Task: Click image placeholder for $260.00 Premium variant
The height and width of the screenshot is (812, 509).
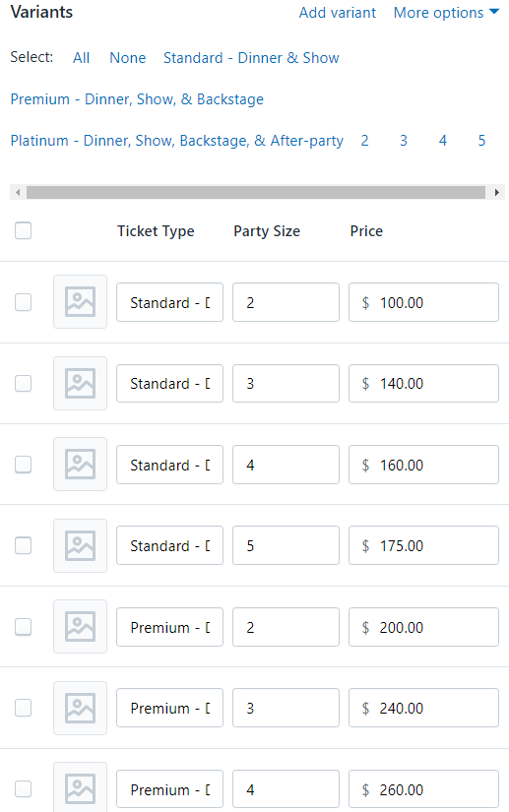Action: point(81,787)
